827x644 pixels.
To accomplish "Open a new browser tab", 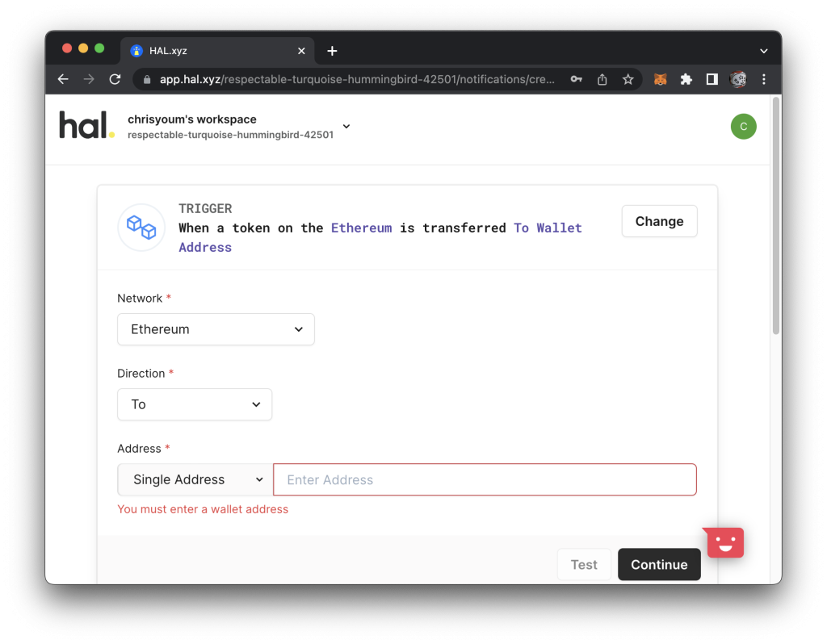I will [332, 51].
